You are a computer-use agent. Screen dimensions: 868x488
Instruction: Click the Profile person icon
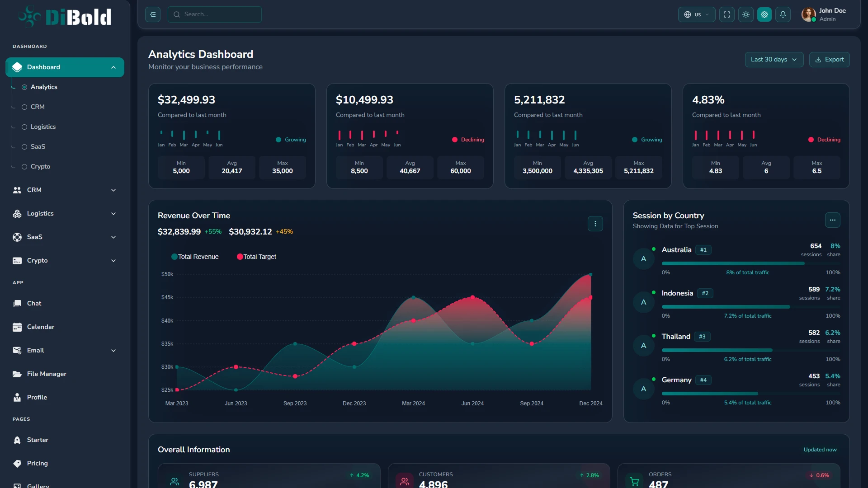pyautogui.click(x=17, y=398)
